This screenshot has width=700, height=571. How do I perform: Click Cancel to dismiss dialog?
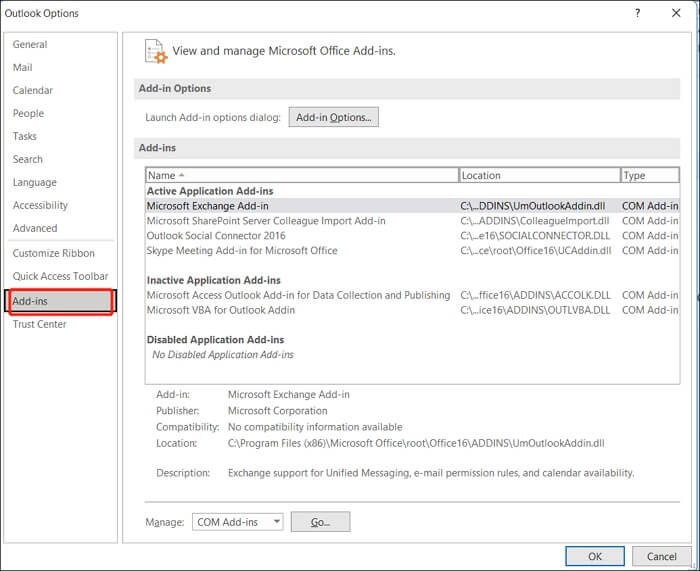[x=661, y=556]
